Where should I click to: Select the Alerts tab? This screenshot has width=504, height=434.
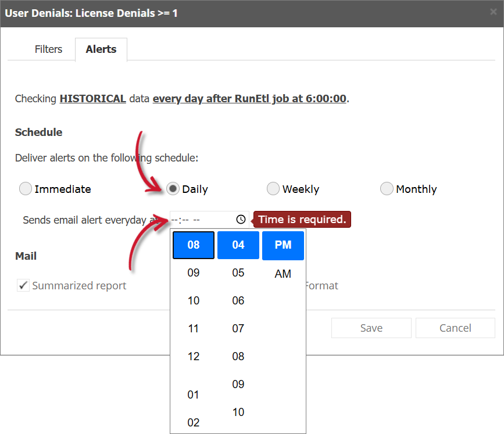101,49
